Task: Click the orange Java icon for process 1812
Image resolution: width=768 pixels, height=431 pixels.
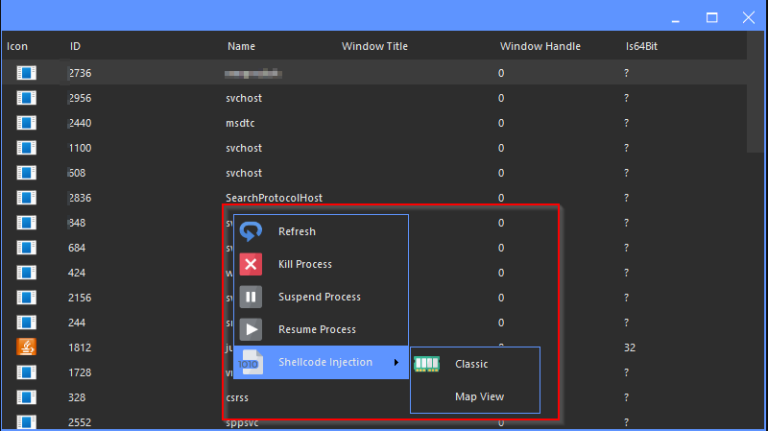Action: tap(26, 347)
